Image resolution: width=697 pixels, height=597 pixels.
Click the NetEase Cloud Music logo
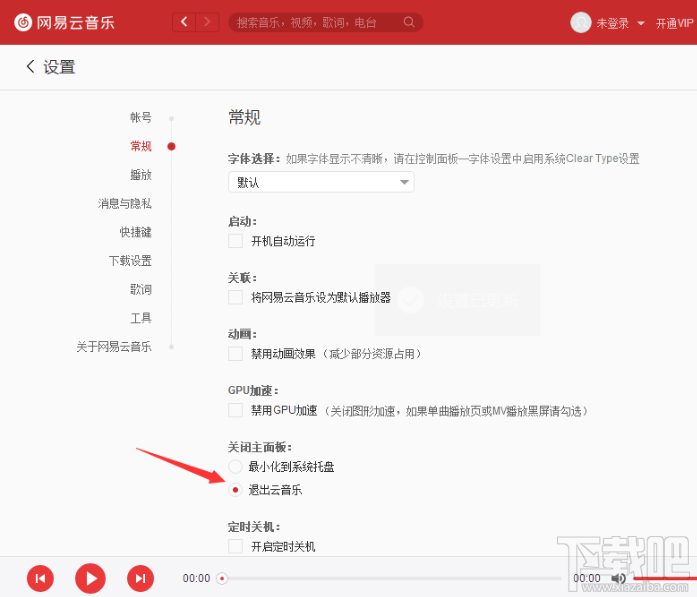(x=64, y=22)
